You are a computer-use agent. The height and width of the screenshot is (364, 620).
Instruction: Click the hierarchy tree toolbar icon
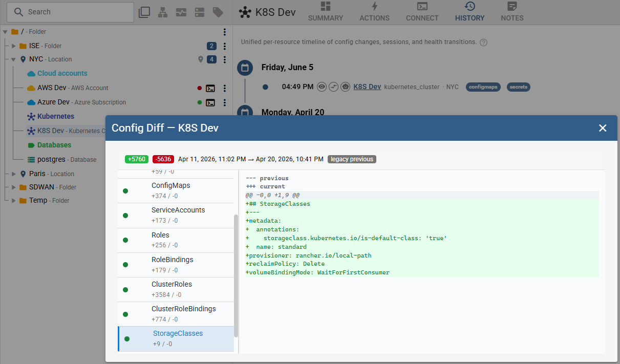(x=163, y=12)
